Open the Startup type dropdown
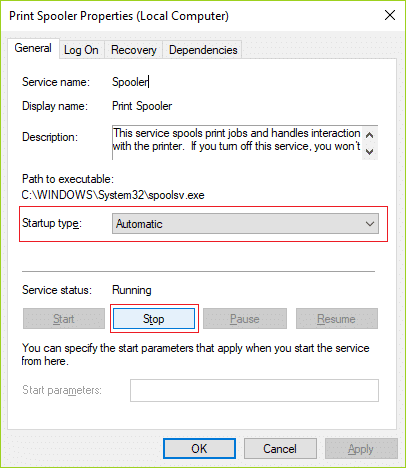The height and width of the screenshot is (468, 406). coord(245,224)
